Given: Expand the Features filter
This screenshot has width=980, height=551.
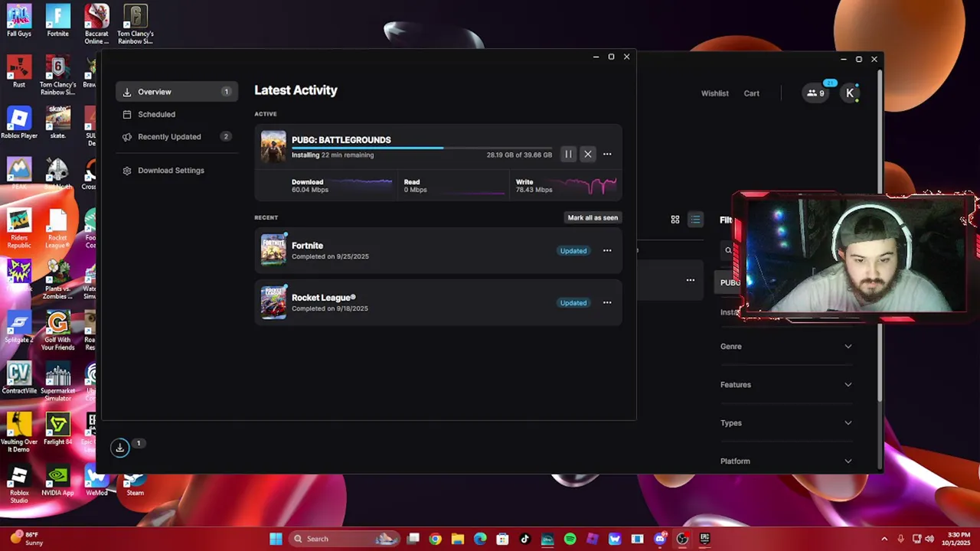Looking at the screenshot, I should (x=786, y=385).
